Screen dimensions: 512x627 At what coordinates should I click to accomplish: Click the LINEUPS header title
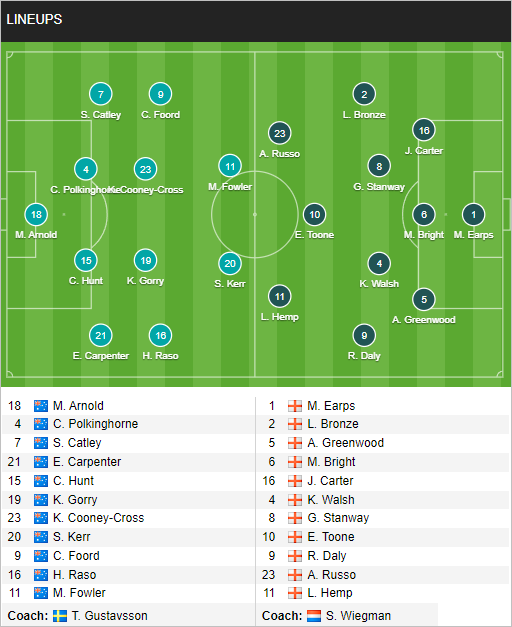(34, 19)
